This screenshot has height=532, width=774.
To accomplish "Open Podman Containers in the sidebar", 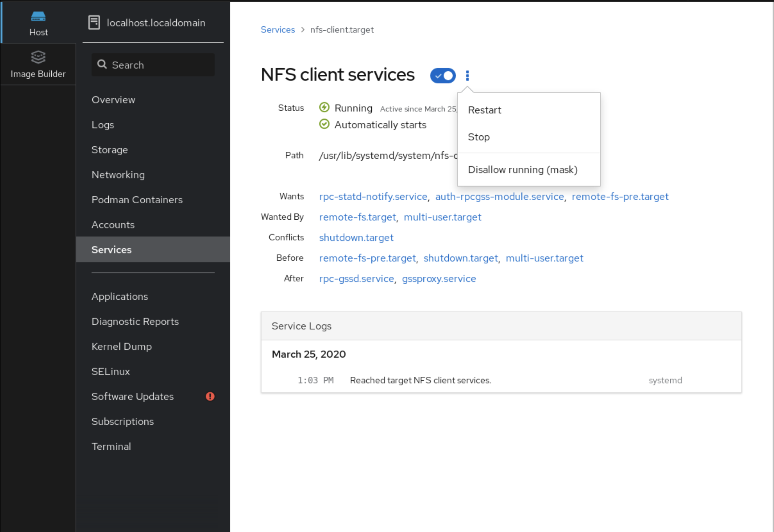I will coord(137,200).
